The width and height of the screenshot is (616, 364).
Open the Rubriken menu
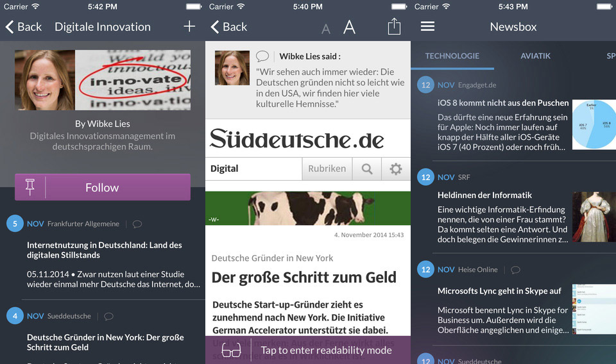pos(327,169)
